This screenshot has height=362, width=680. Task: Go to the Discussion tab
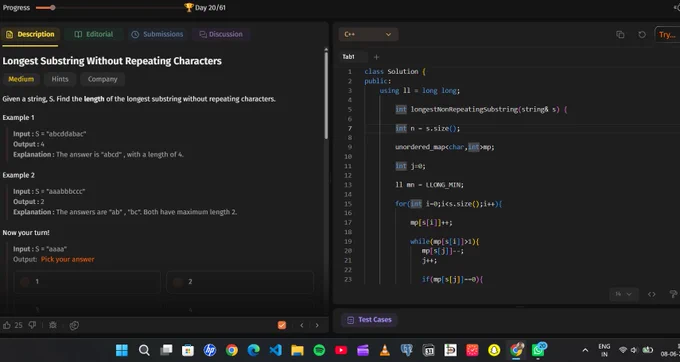point(221,34)
